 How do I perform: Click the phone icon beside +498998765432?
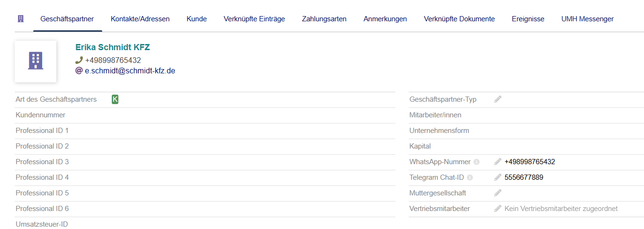[79, 60]
